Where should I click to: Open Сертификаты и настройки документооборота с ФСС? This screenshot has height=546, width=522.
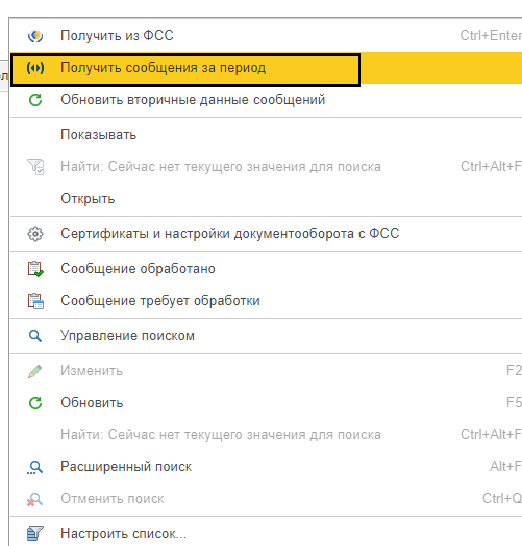click(x=265, y=234)
